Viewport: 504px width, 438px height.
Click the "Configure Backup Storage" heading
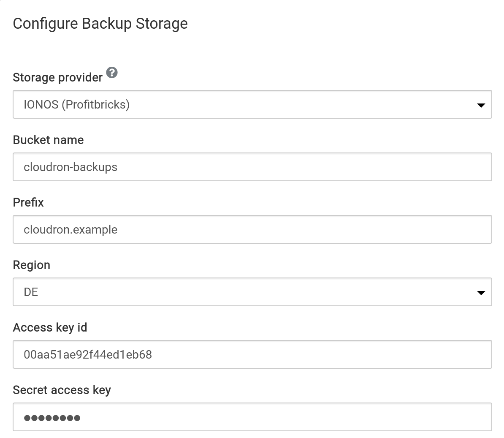[100, 23]
